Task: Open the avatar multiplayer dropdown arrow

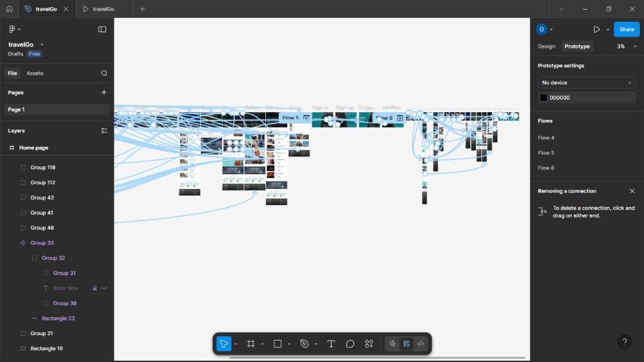Action: click(551, 29)
